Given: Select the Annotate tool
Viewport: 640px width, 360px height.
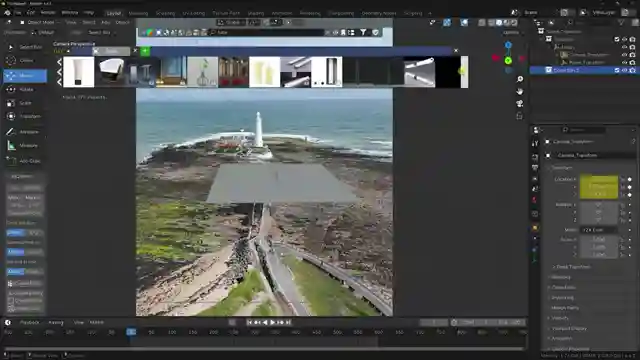Looking at the screenshot, I should [x=25, y=132].
